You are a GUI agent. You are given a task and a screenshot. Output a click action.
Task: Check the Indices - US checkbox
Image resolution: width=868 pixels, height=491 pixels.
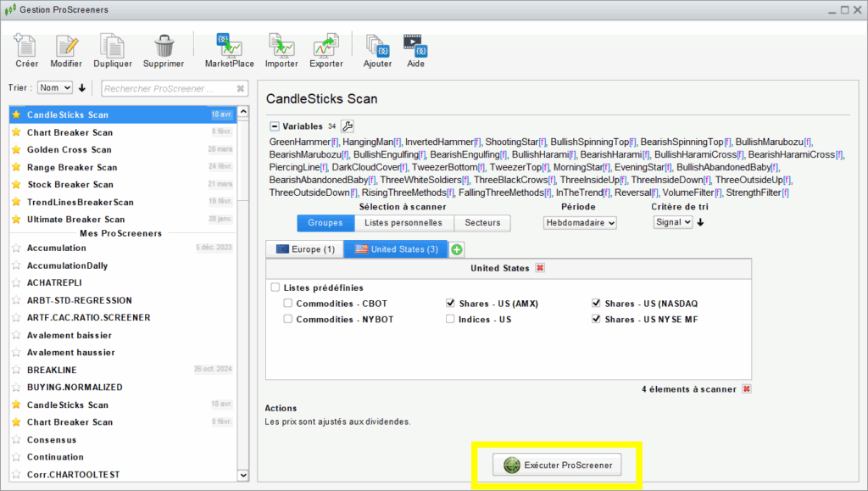pos(451,320)
